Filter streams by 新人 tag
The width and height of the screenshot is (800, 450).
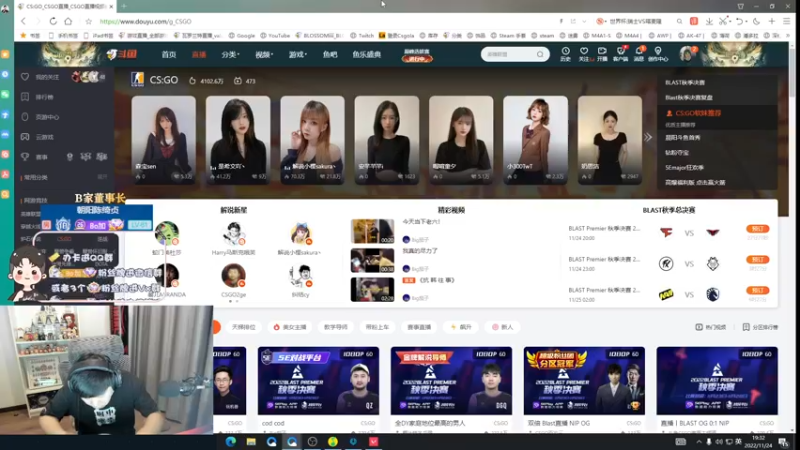click(503, 327)
